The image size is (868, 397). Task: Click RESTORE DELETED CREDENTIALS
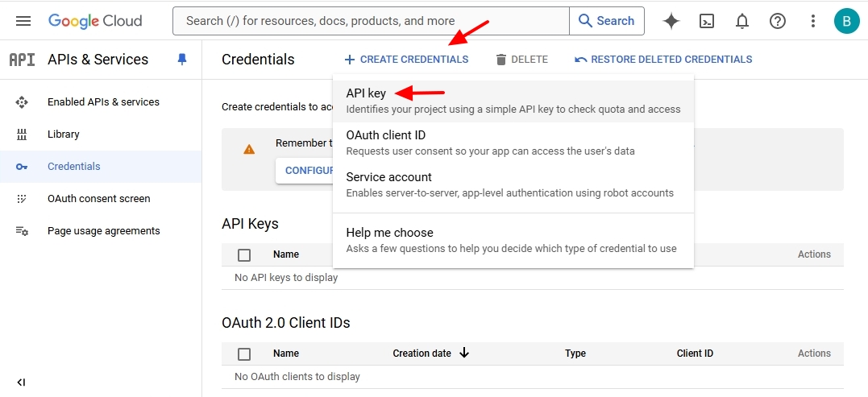[663, 59]
